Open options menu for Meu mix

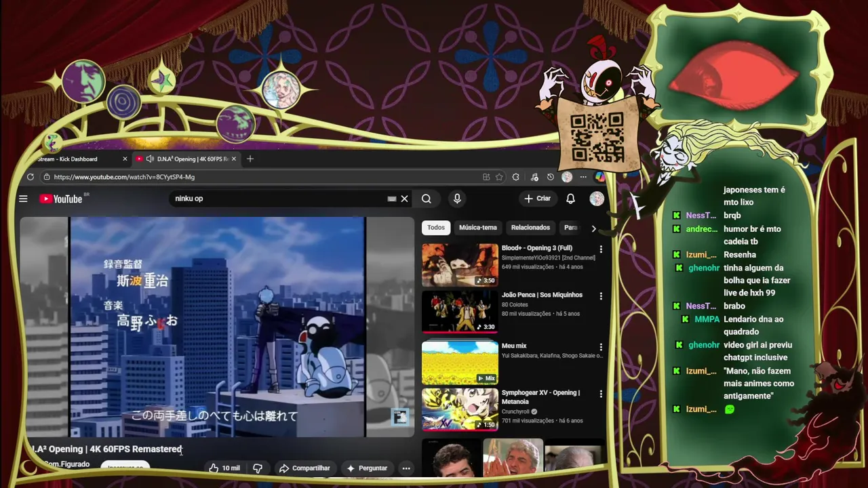600,347
